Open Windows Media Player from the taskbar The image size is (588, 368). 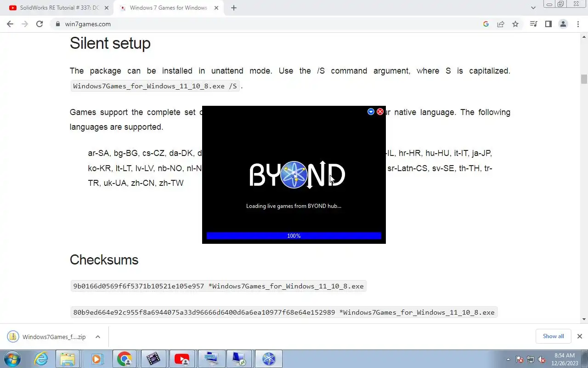click(96, 359)
